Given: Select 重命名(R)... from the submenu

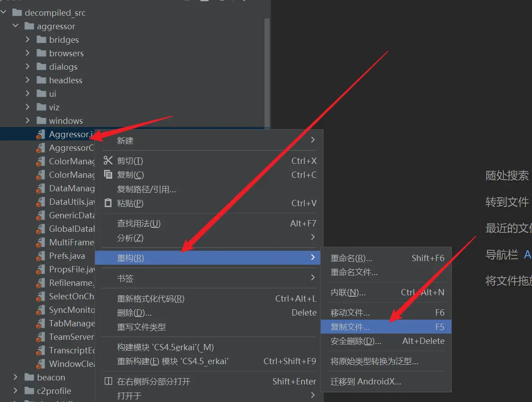Looking at the screenshot, I should click(x=351, y=258).
